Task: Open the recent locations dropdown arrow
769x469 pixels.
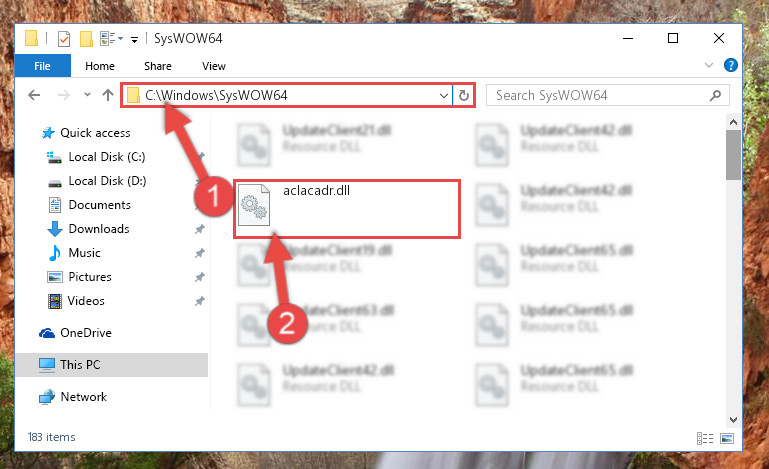Action: [87, 94]
